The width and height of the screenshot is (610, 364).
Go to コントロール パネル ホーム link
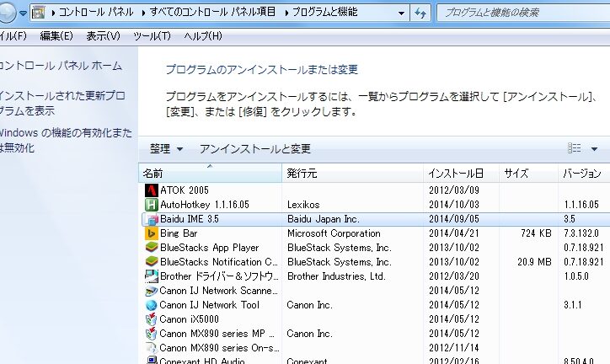coord(61,66)
